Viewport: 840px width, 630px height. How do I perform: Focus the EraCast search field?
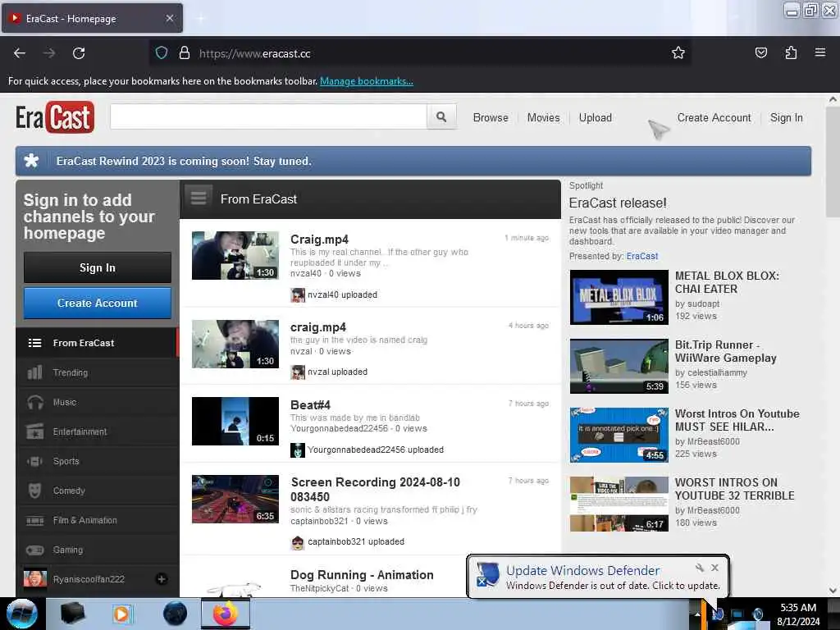coord(268,116)
